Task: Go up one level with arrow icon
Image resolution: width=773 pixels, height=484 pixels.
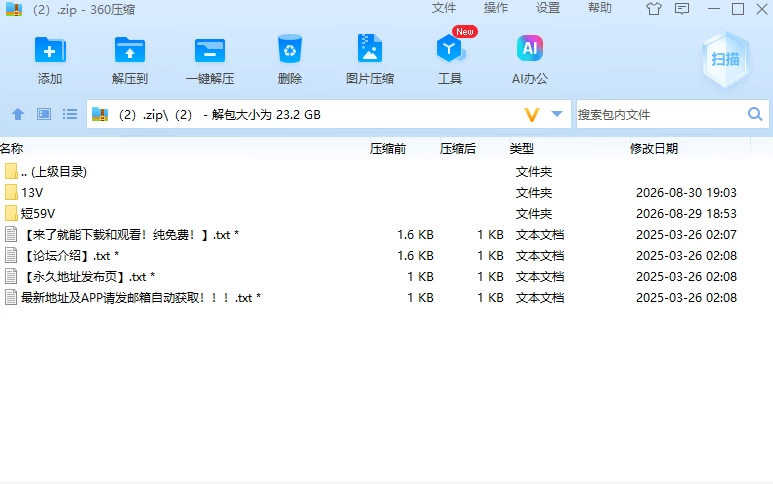Action: [x=18, y=114]
